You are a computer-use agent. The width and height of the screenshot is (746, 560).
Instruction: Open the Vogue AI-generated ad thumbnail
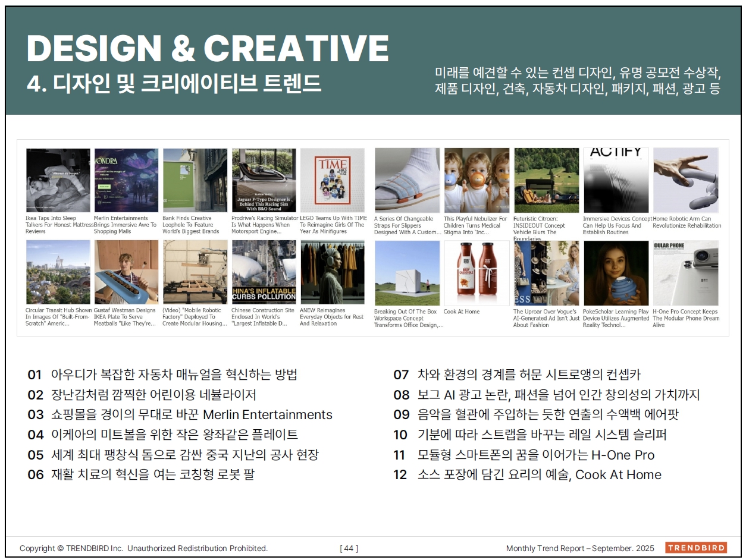pos(546,273)
